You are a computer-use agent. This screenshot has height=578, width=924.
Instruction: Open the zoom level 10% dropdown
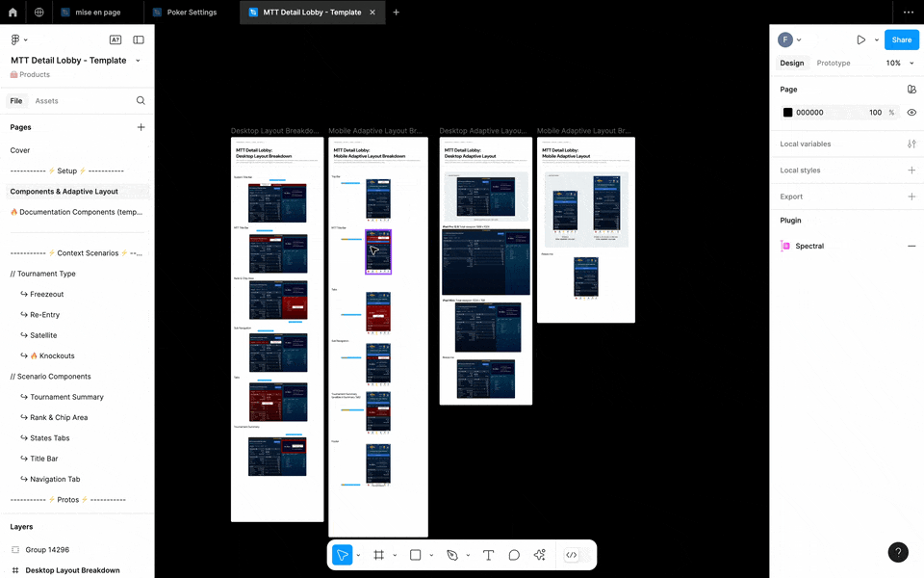899,64
